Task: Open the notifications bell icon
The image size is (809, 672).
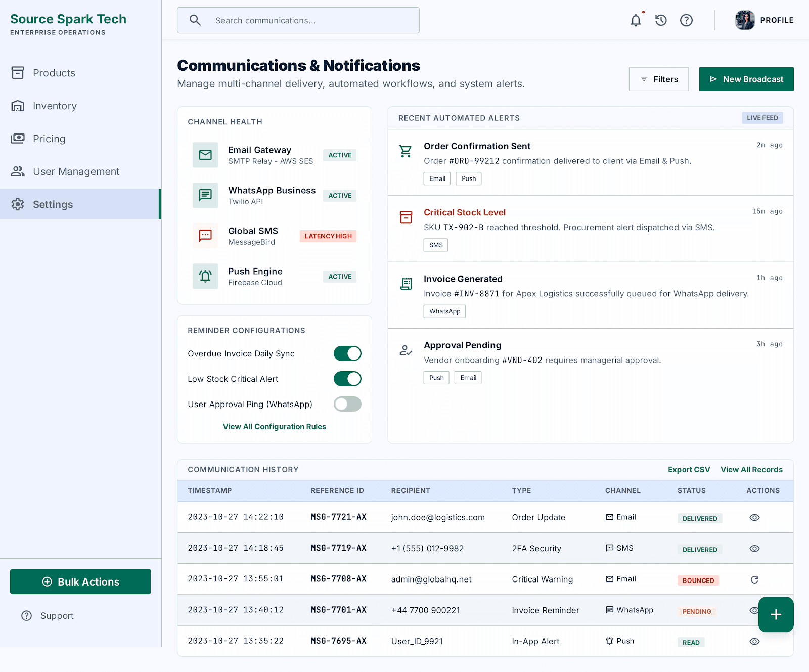Action: click(636, 20)
